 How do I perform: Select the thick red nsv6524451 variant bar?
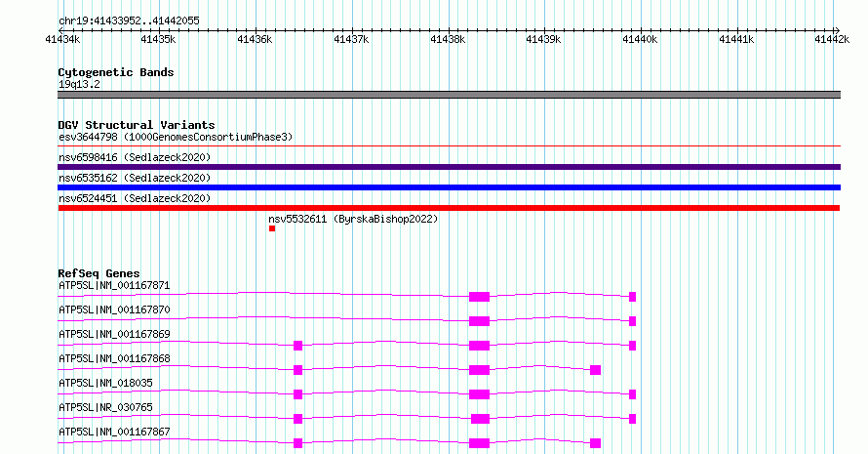point(449,208)
